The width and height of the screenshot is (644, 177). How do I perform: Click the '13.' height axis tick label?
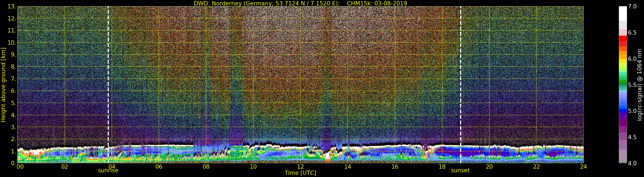[12, 6]
